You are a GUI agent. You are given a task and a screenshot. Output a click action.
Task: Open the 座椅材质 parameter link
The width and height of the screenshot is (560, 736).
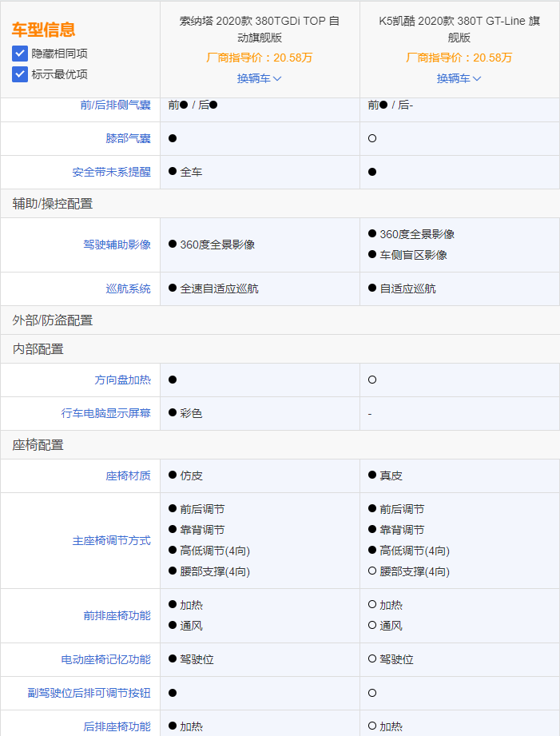coord(128,475)
